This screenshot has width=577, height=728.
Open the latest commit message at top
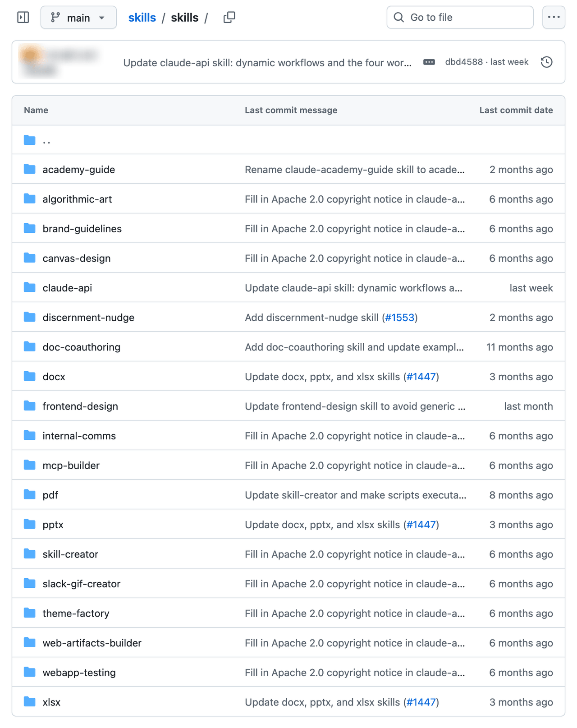tap(267, 63)
